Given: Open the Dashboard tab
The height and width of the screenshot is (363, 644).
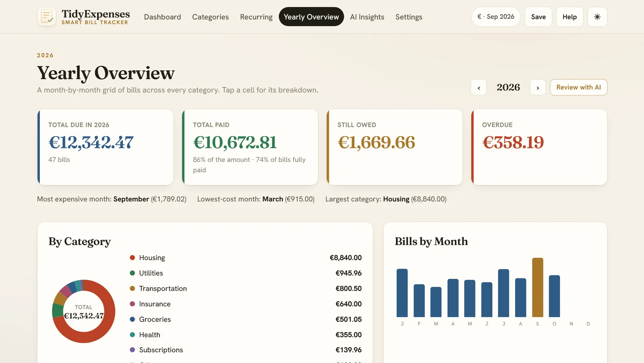Looking at the screenshot, I should (162, 17).
